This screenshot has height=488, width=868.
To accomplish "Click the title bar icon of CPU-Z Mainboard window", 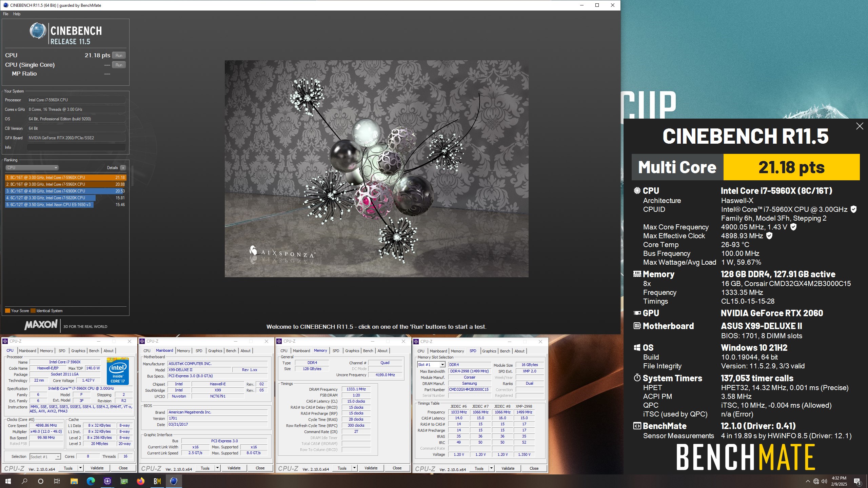I will (x=142, y=341).
